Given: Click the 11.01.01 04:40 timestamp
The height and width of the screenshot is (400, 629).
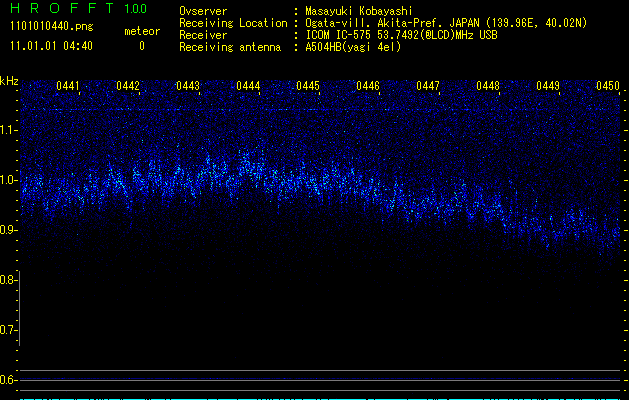Looking at the screenshot, I should pos(50,46).
